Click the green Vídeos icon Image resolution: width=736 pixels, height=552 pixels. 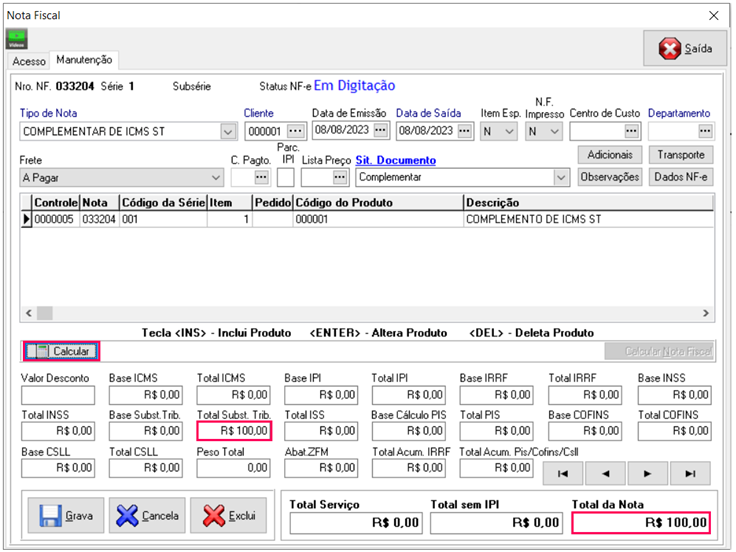point(16,40)
